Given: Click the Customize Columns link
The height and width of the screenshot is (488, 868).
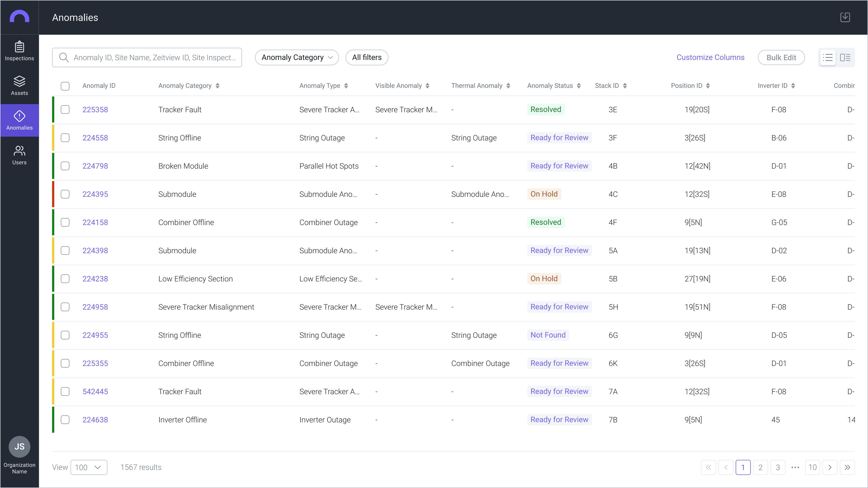Looking at the screenshot, I should pyautogui.click(x=710, y=57).
